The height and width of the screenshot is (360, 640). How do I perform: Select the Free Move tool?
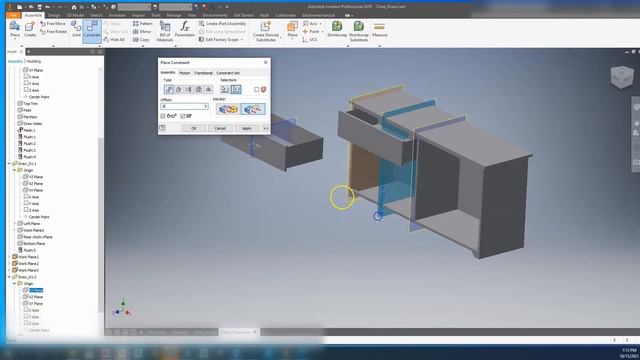click(53, 24)
